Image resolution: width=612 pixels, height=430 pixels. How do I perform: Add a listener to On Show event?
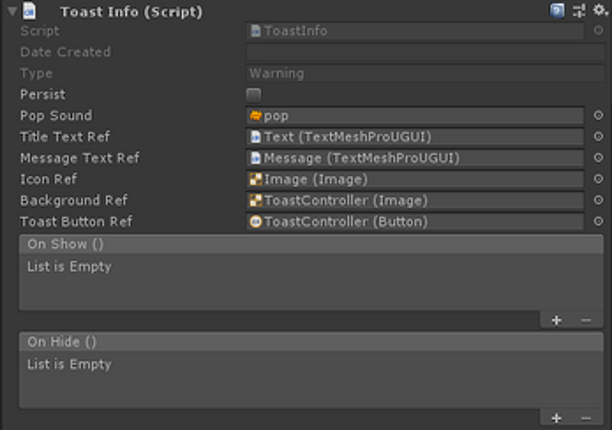click(x=556, y=320)
